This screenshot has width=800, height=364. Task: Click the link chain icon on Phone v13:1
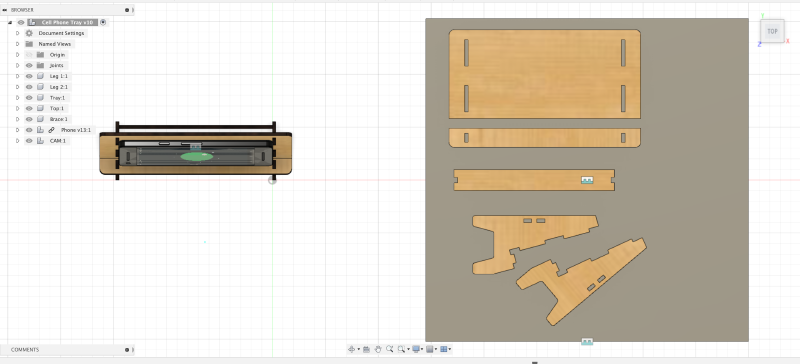tap(52, 130)
